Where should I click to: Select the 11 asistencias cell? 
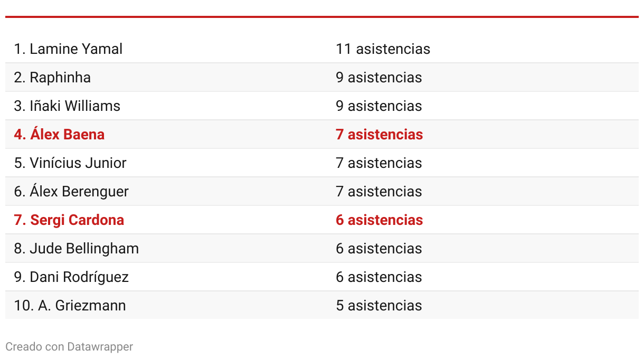(x=383, y=49)
